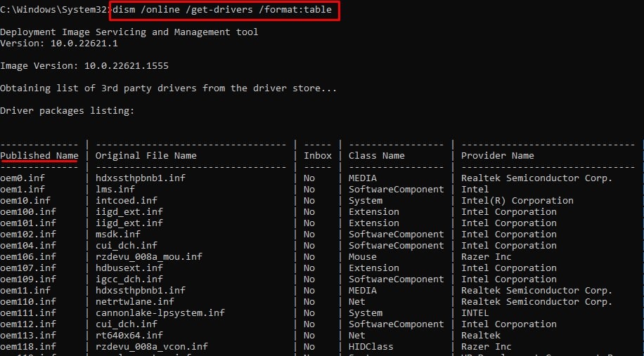644x356 pixels.
Task: Click the 'Image Version: 10.0.22621.1555' line
Action: [x=84, y=65]
